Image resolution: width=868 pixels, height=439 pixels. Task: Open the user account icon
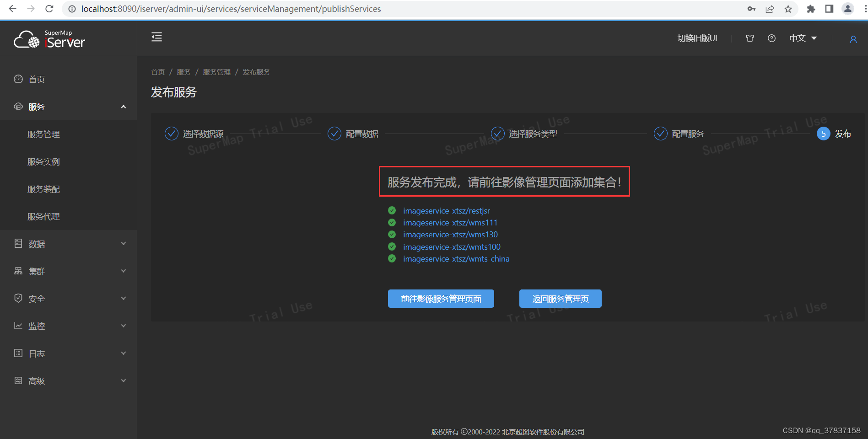(853, 39)
